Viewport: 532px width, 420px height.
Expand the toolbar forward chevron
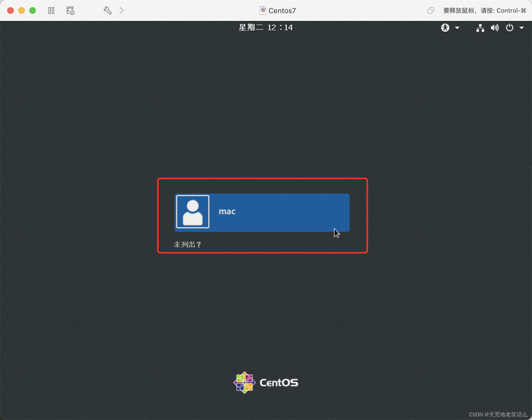121,11
